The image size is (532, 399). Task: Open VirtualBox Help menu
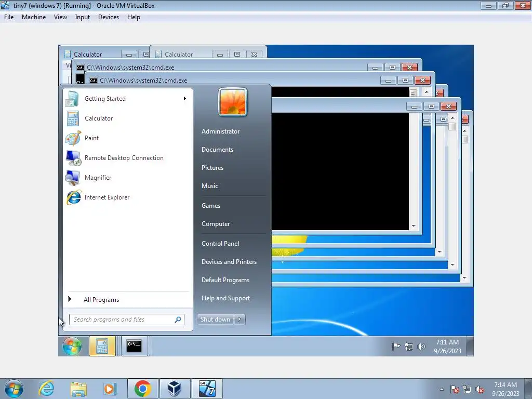(x=134, y=17)
